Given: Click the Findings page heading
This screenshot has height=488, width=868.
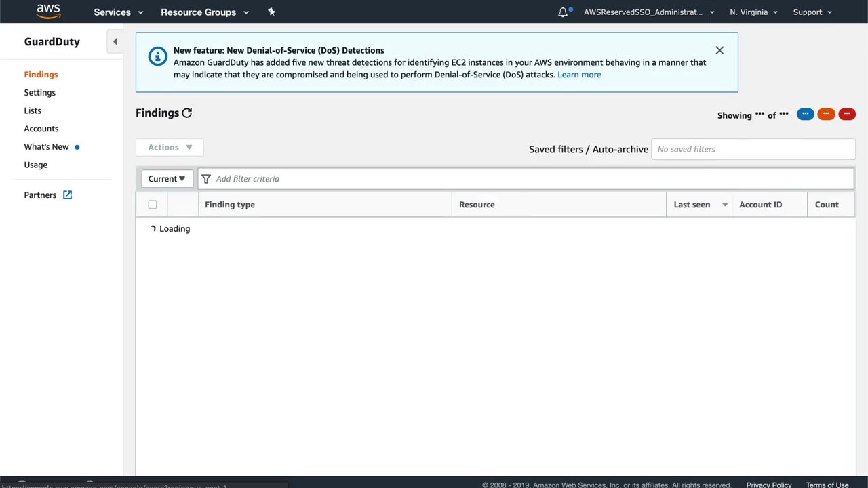Looking at the screenshot, I should [x=157, y=113].
